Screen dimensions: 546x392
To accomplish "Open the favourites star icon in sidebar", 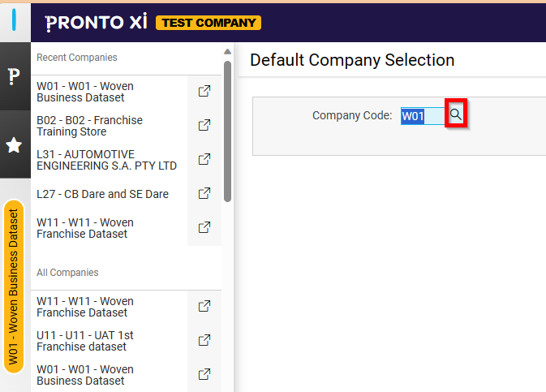I will pyautogui.click(x=15, y=144).
